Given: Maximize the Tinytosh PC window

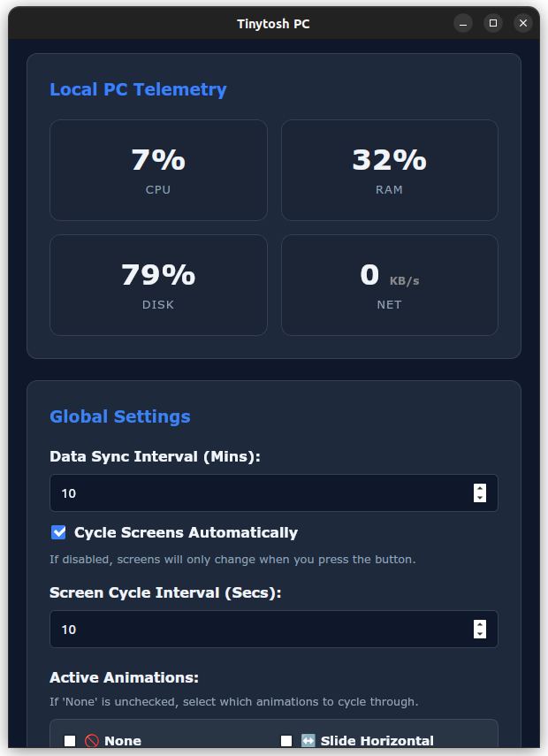Looking at the screenshot, I should click(492, 23).
